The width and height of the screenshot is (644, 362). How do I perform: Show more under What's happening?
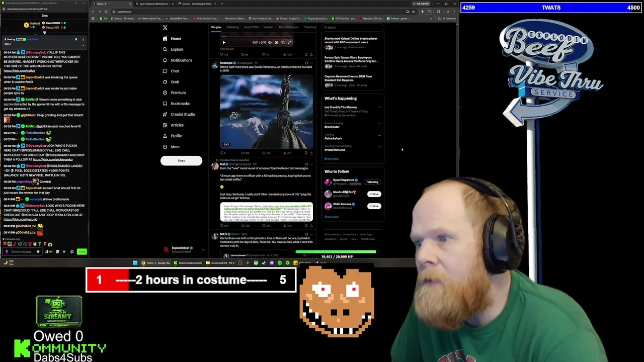coord(332,159)
